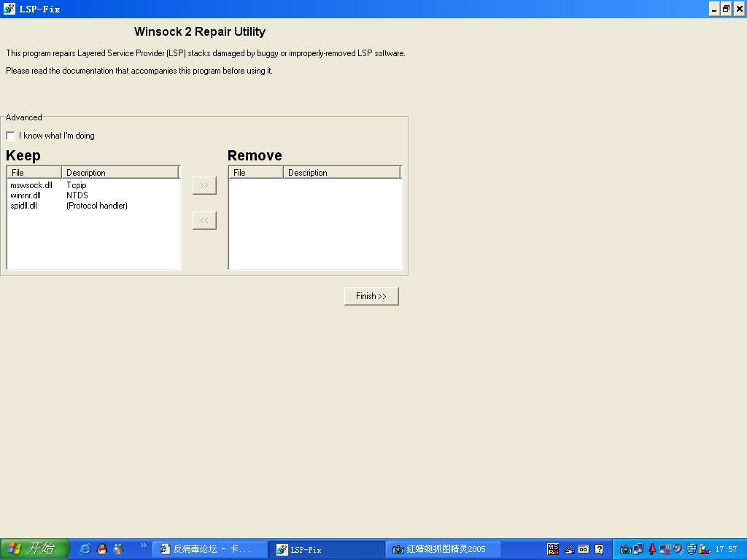747x560 pixels.
Task: Expand Quick Launch overflow chevron
Action: coord(143,545)
